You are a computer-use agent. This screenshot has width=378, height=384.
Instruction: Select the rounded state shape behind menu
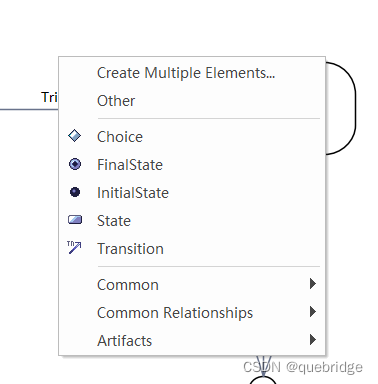[x=341, y=108]
